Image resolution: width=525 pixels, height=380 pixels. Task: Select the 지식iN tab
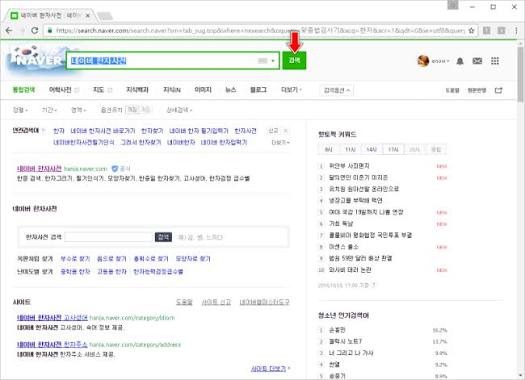tap(172, 90)
